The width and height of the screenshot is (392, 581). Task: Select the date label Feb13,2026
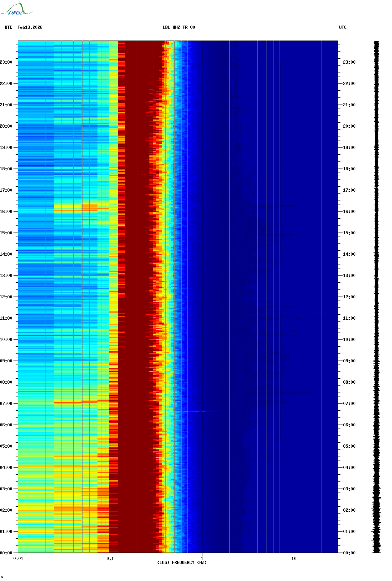click(x=30, y=27)
